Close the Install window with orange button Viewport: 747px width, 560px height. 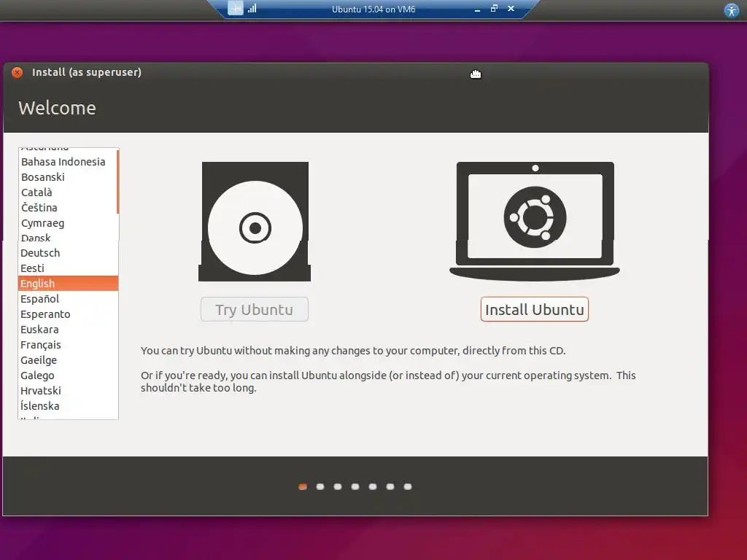(18, 72)
